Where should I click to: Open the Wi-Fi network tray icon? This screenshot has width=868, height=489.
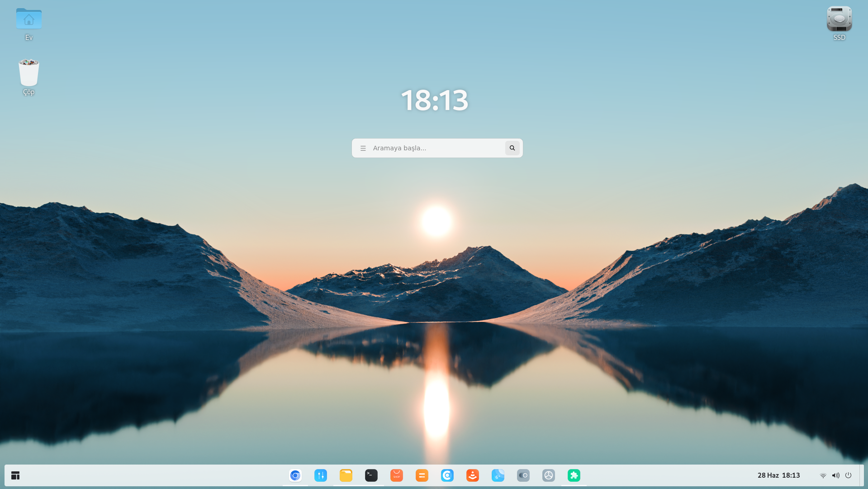823,475
